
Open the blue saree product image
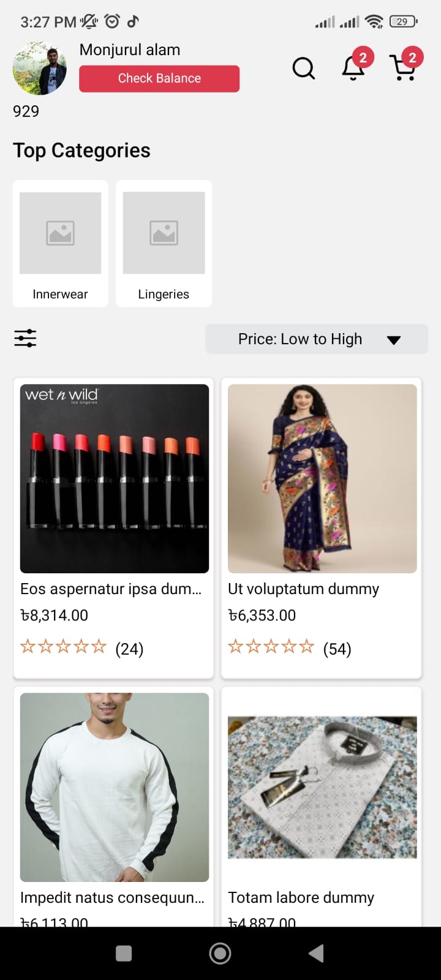(x=322, y=478)
